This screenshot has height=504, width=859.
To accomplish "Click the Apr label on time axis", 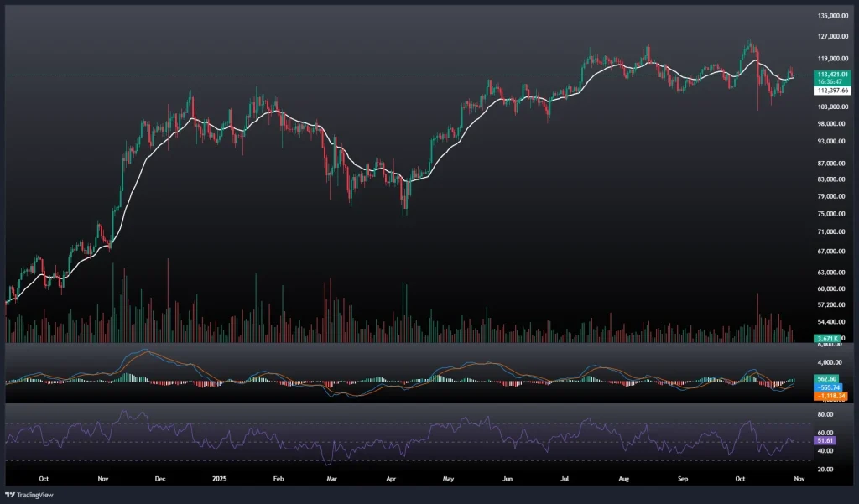I will pos(390,479).
